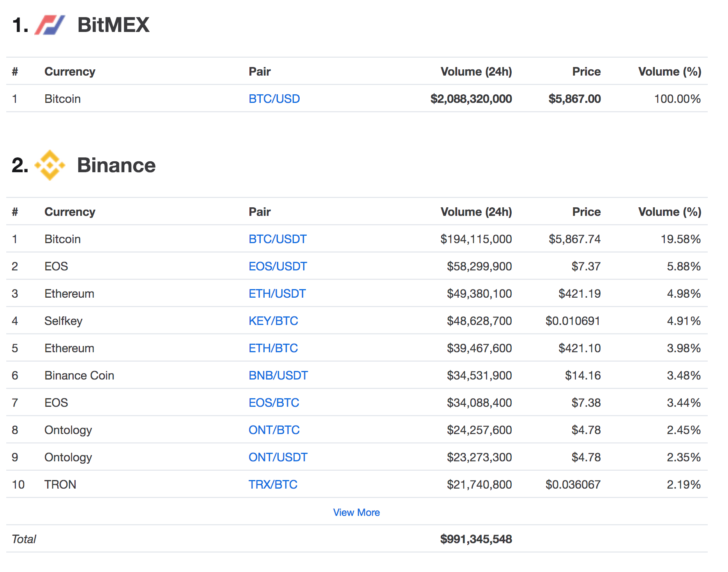Select the EOS/USDT trading pair
The image size is (728, 572).
277,267
